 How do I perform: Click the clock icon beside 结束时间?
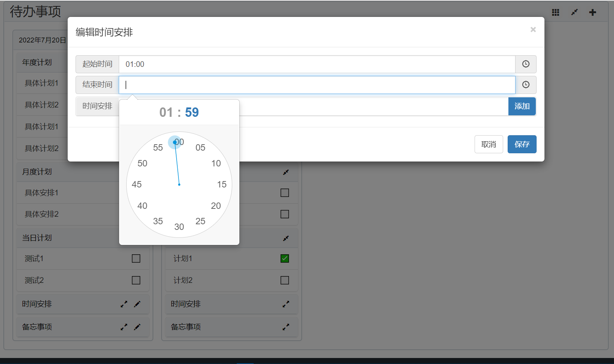point(526,85)
